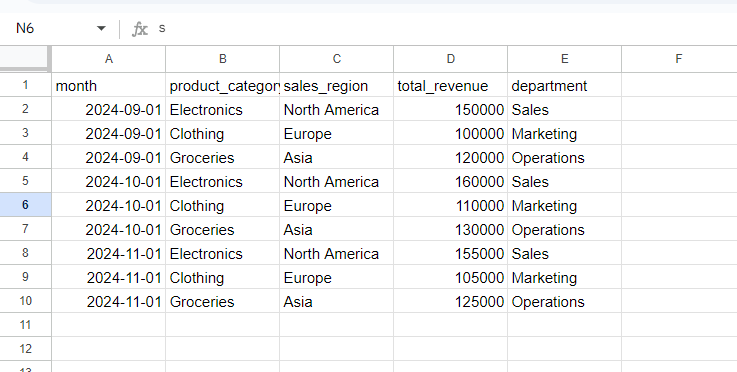Viewport: 737px width, 372px height.
Task: Select column B header
Action: pyautogui.click(x=222, y=59)
